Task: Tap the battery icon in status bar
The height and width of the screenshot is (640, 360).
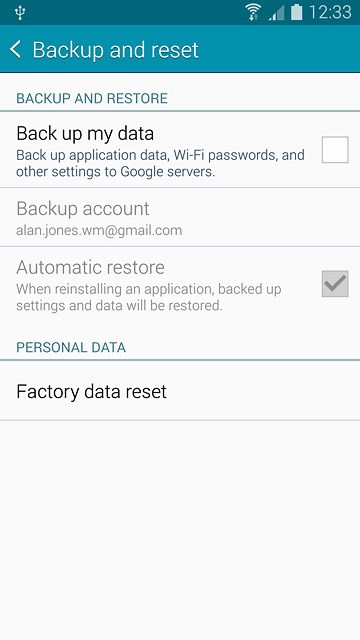Action: coord(297,12)
